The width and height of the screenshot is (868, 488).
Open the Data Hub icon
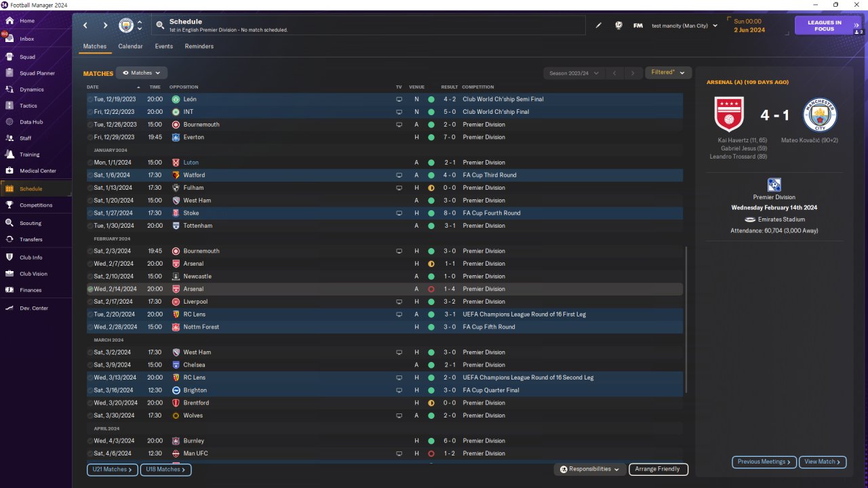click(9, 122)
